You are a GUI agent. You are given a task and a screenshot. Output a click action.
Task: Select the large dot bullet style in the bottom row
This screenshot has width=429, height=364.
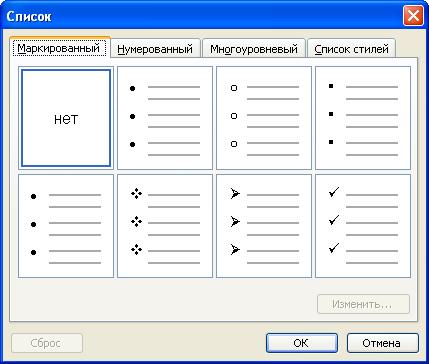pos(66,226)
